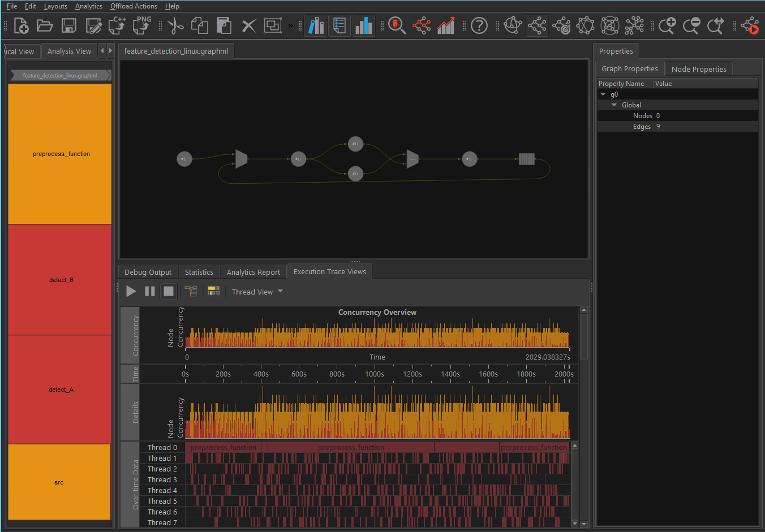Open the bug search debug icon
The width and height of the screenshot is (765, 532).
coord(397,25)
